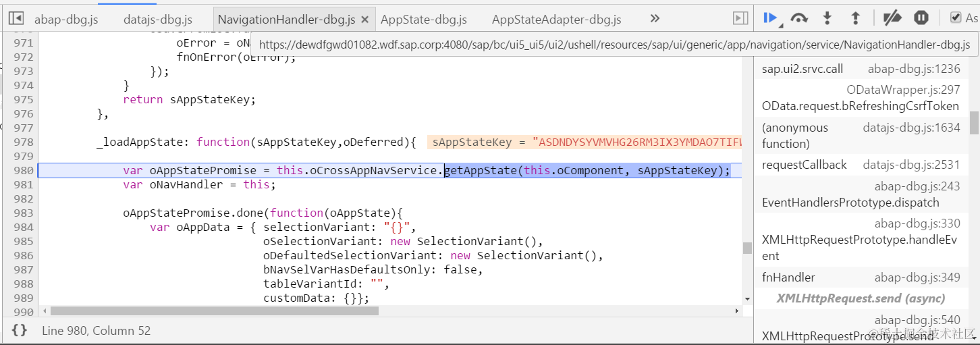Close the NavigationHandler-dbg.js tab
Viewport: 980px width, 345px height.
pyautogui.click(x=365, y=20)
